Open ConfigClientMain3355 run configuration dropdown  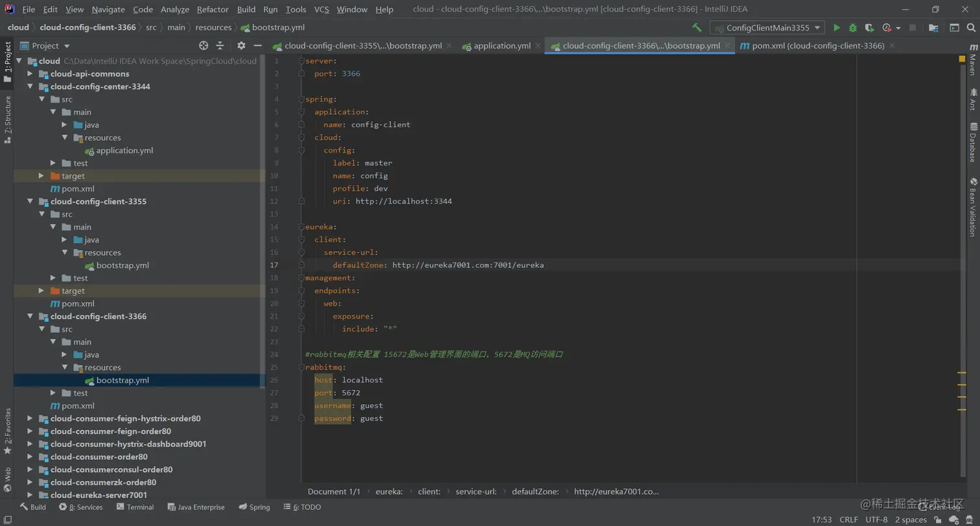tap(767, 28)
